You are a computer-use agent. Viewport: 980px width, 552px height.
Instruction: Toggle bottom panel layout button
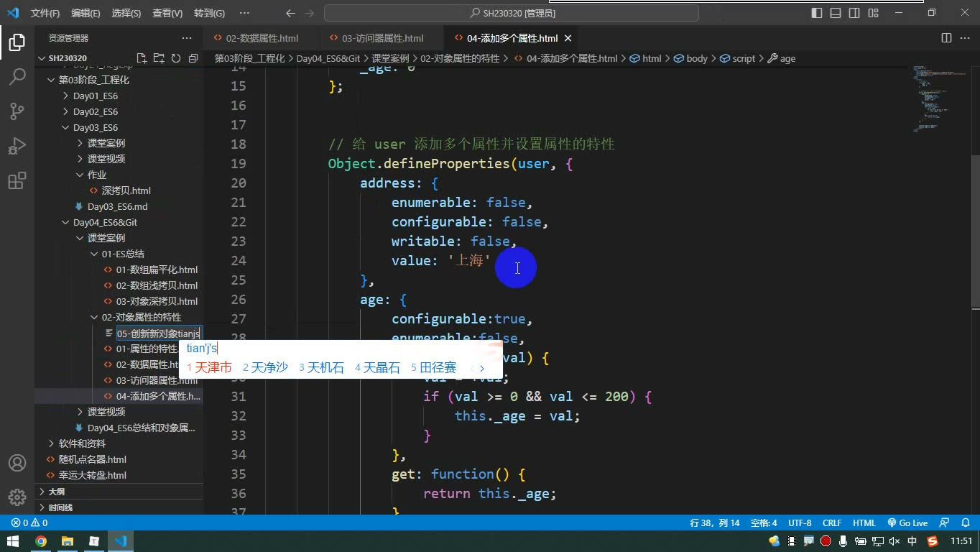tap(836, 13)
